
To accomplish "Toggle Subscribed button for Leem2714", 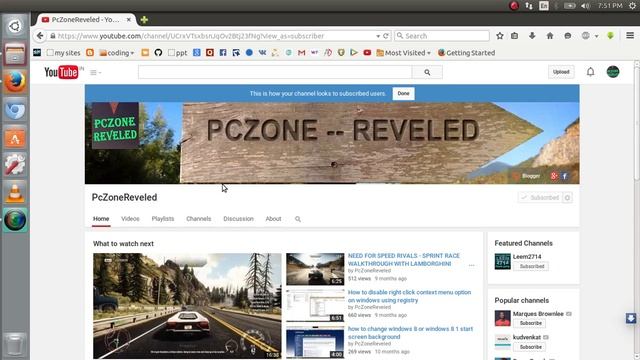I will [x=531, y=266].
